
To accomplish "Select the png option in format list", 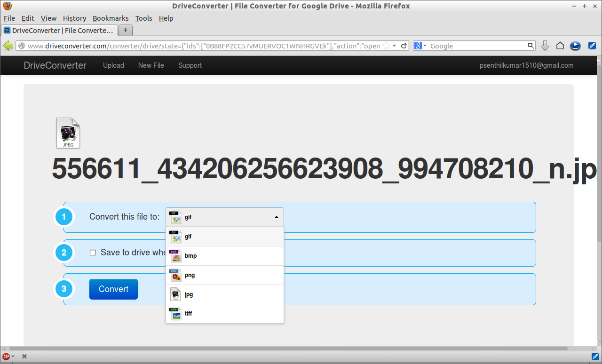I will 225,275.
